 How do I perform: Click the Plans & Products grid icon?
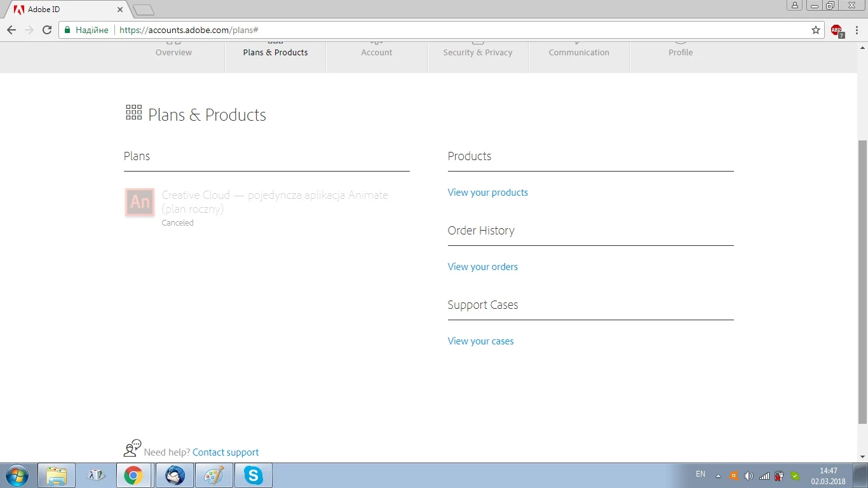133,113
